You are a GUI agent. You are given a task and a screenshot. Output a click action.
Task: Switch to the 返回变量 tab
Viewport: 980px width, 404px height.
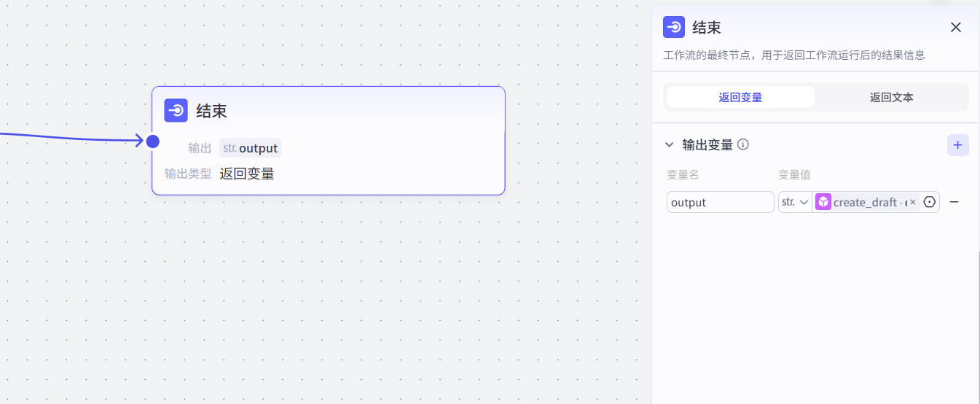[740, 97]
